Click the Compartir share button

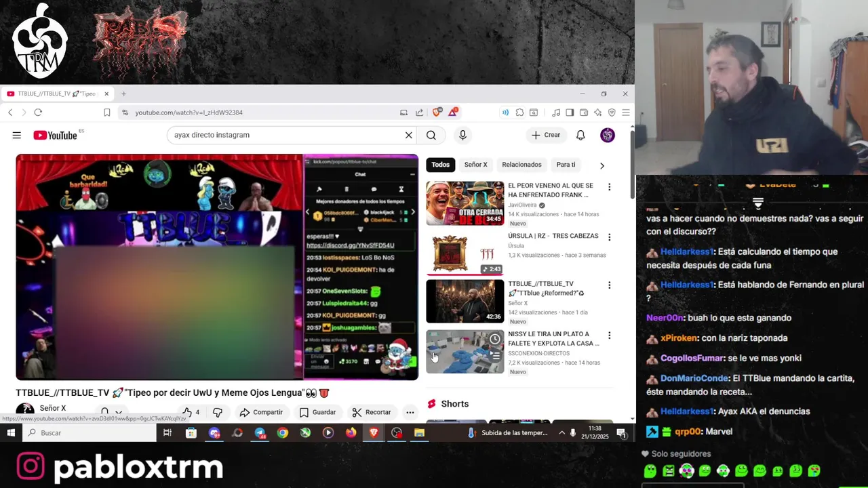coord(261,412)
